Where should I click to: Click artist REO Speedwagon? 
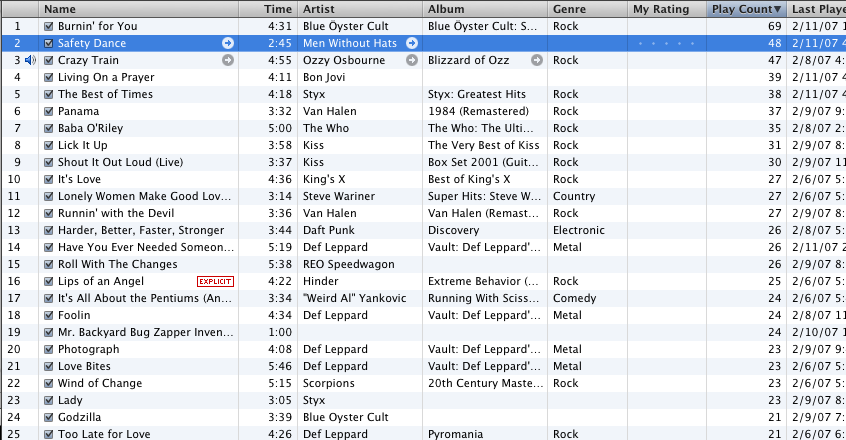(x=349, y=264)
